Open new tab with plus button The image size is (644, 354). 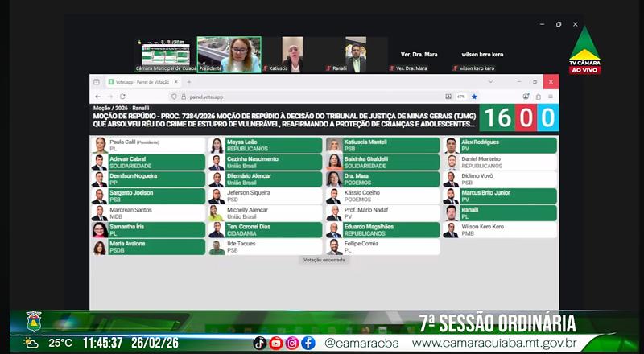188,82
